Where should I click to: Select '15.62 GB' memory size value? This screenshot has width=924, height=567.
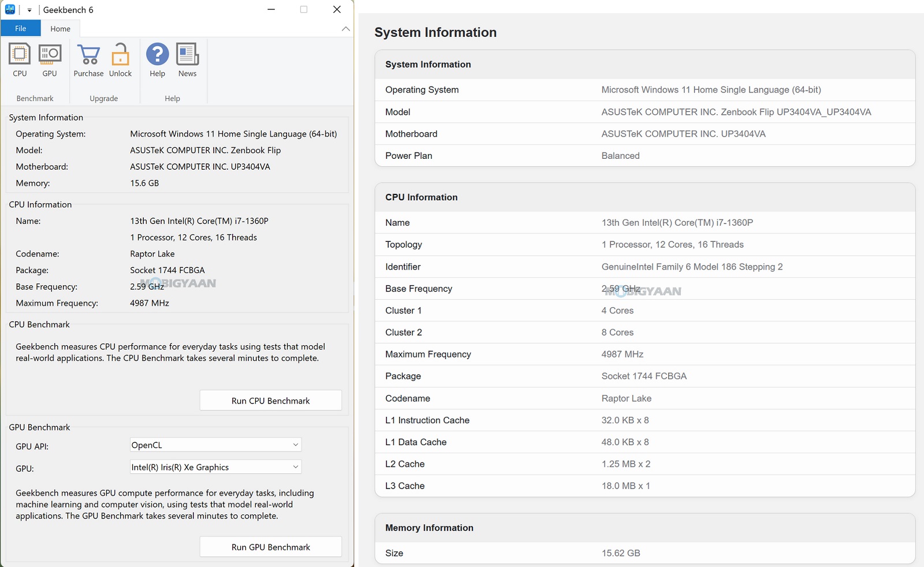(621, 553)
